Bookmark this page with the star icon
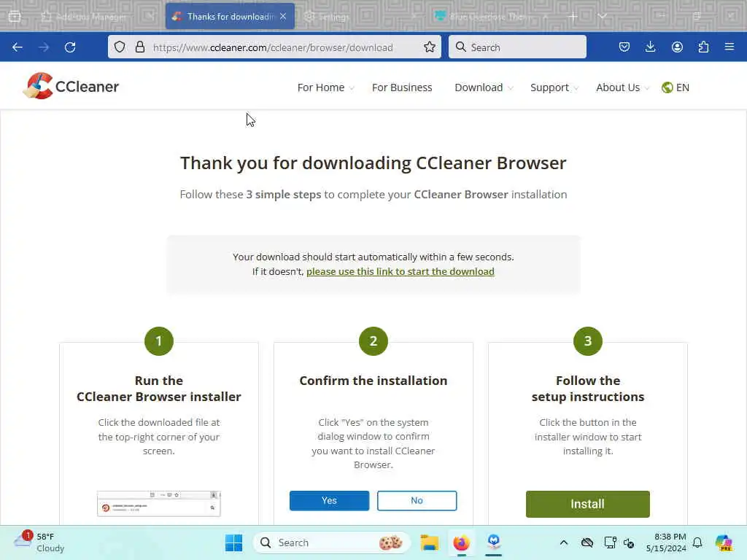Image resolution: width=747 pixels, height=560 pixels. [429, 47]
